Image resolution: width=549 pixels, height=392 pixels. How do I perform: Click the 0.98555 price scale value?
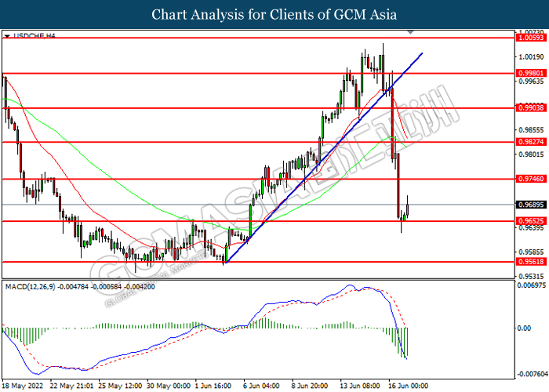click(531, 130)
